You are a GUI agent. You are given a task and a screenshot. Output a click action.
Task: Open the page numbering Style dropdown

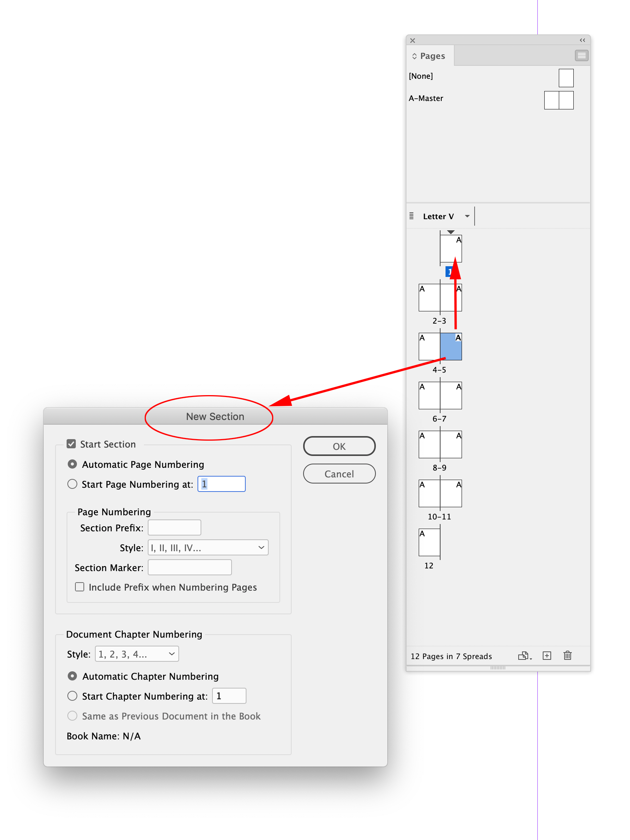tap(208, 547)
